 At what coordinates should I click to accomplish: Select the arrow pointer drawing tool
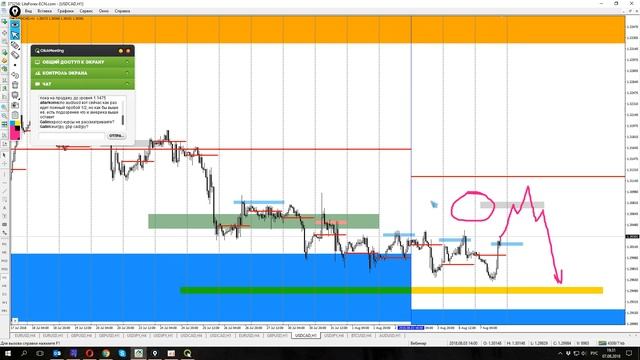coord(15,35)
